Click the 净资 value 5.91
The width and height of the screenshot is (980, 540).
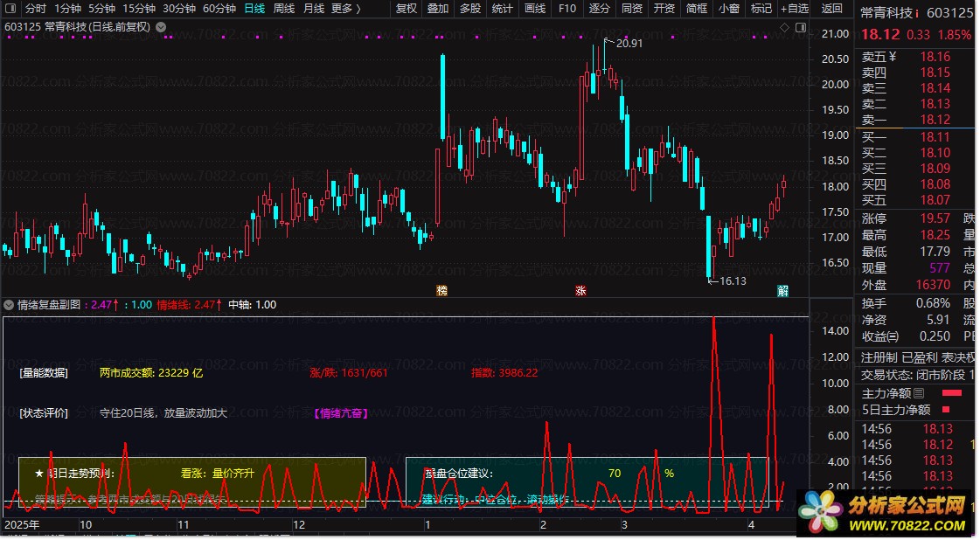[x=938, y=320]
